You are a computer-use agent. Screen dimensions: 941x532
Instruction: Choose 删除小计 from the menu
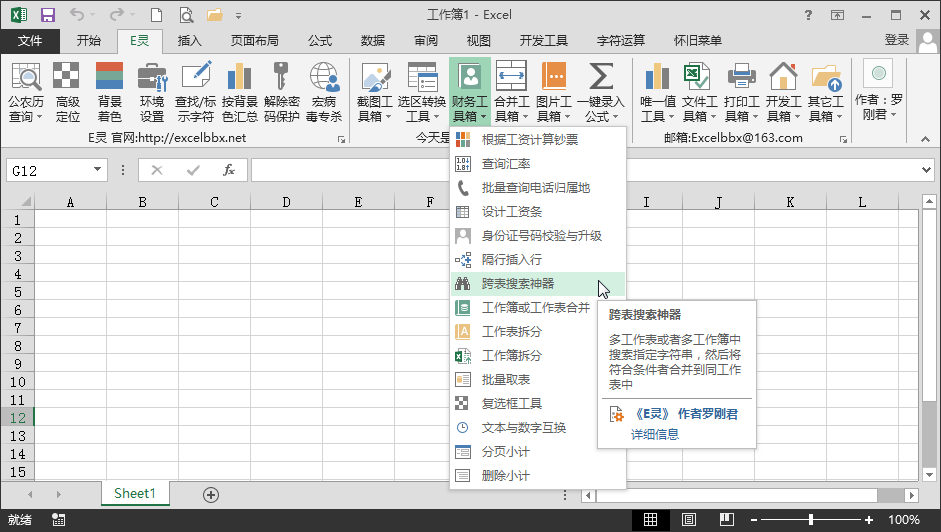538,476
